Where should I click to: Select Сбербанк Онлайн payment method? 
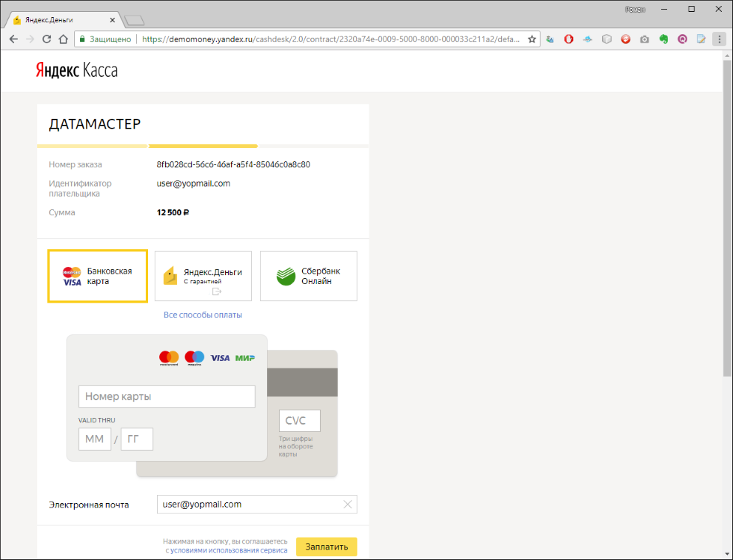(309, 276)
